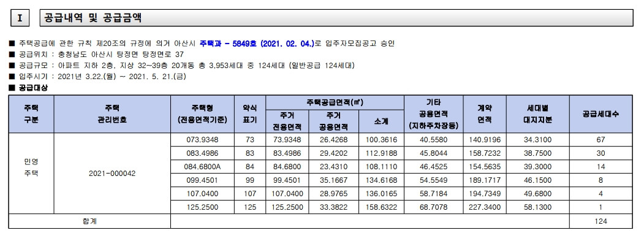Click housing type 099.4501

[x=202, y=180]
